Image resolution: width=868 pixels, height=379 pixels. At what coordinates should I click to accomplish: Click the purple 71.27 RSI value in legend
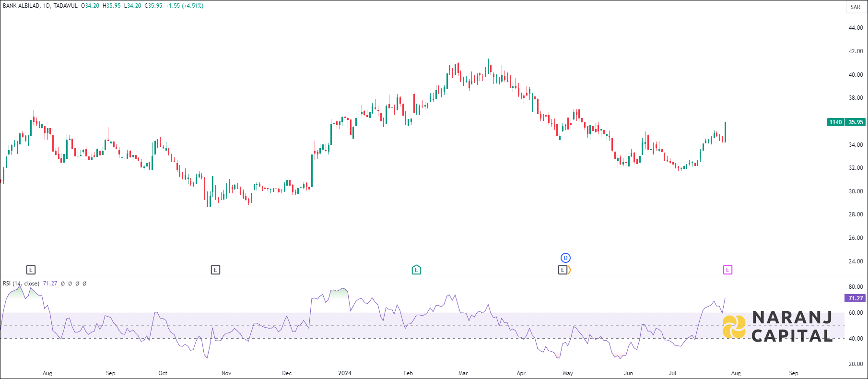click(x=50, y=284)
